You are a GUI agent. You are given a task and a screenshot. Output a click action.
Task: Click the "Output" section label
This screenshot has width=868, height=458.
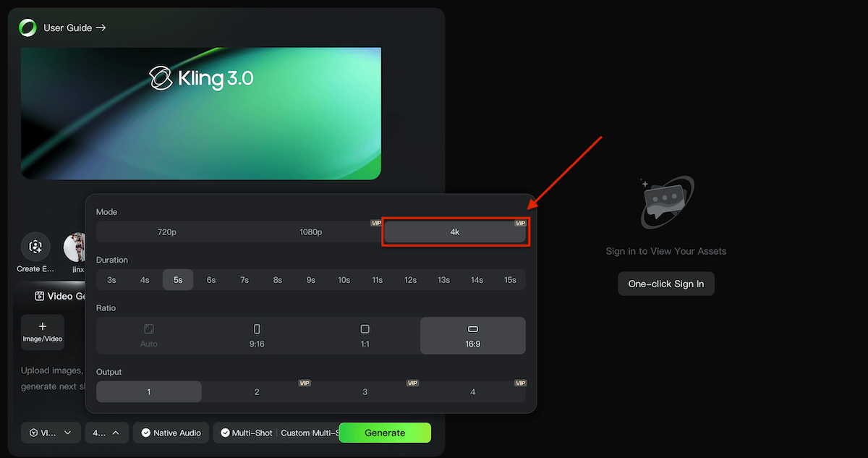pos(109,371)
